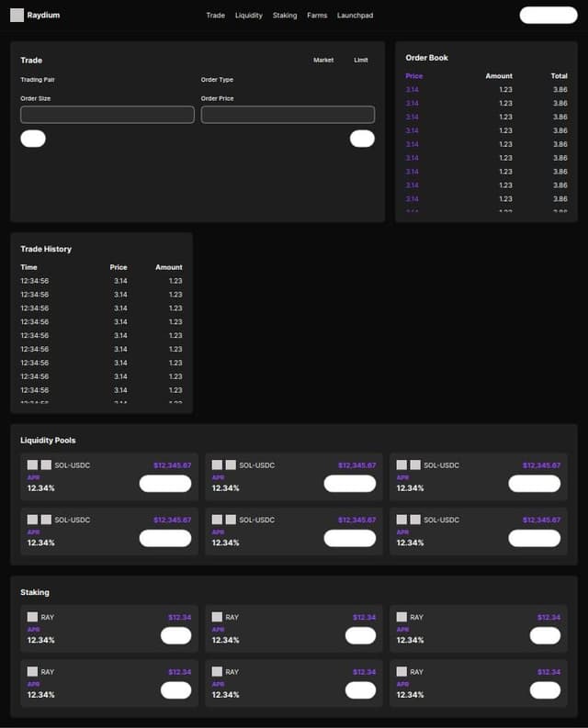The image size is (588, 728).
Task: Focus the Order Price input field
Action: tap(288, 115)
